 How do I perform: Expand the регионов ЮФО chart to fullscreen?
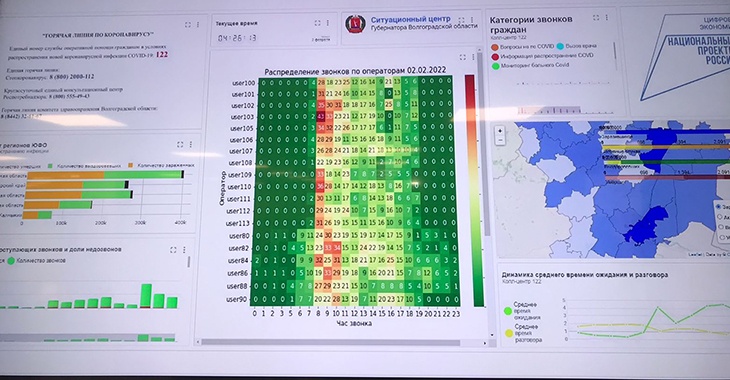180,145
